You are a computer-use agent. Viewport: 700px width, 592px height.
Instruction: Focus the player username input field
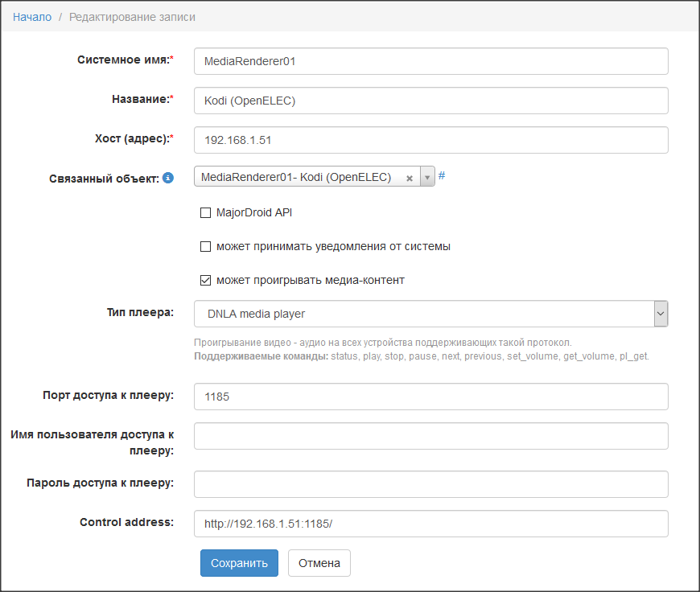(430, 436)
